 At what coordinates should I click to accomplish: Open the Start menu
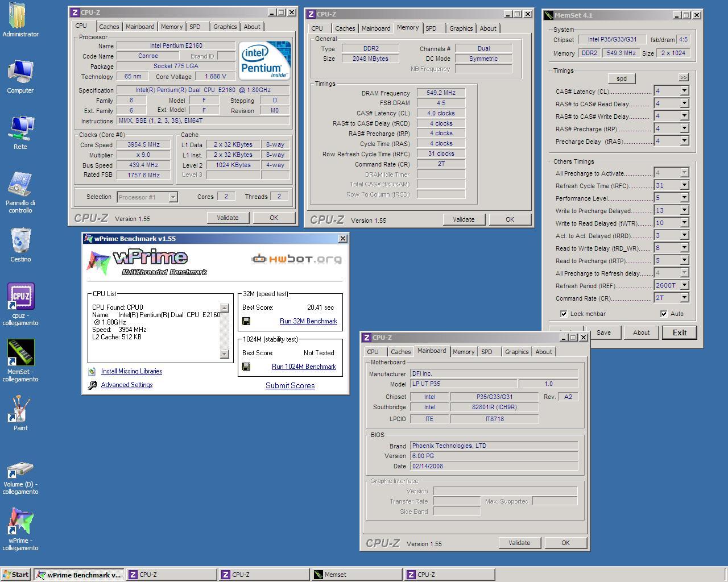click(x=15, y=575)
